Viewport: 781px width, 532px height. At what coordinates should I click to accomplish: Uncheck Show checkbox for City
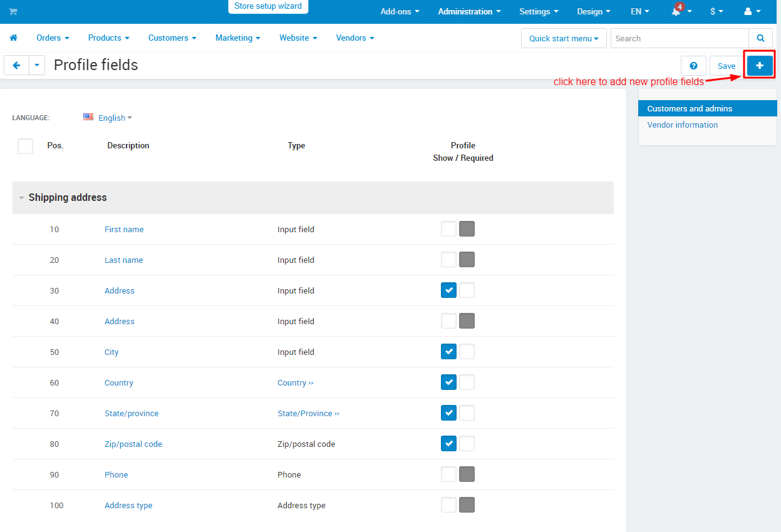pos(449,352)
